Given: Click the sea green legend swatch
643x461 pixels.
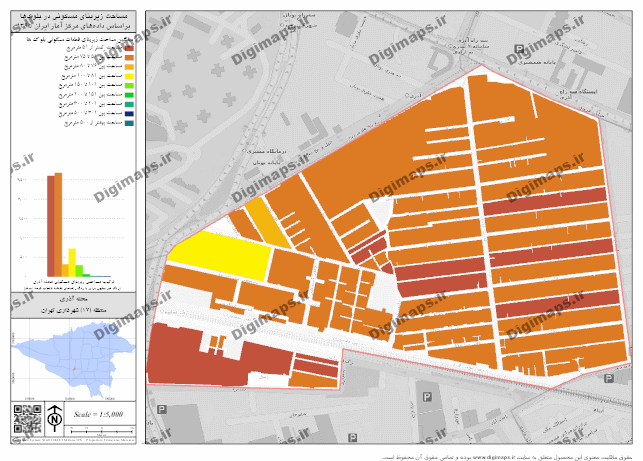Looking at the screenshot, I should tap(129, 104).
